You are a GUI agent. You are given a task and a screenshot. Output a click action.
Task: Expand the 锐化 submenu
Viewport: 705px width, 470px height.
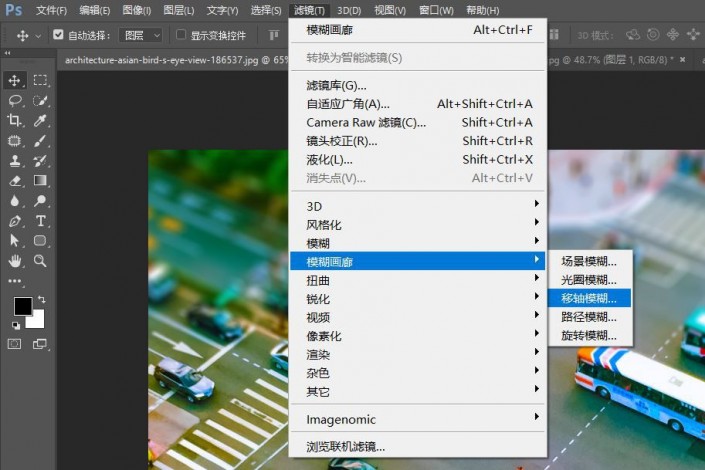pos(418,299)
